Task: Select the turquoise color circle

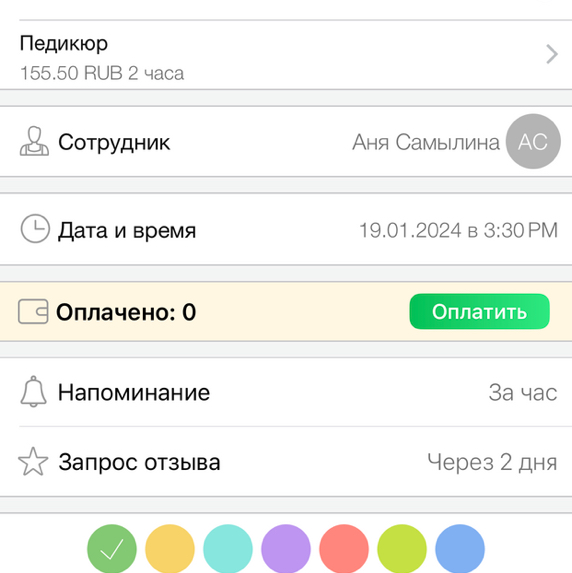Action: [x=228, y=549]
